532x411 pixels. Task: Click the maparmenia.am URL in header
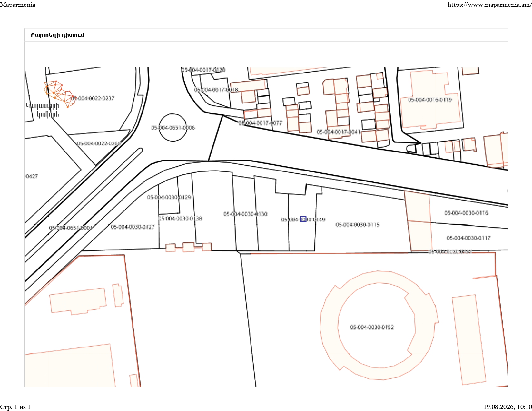[490, 5]
